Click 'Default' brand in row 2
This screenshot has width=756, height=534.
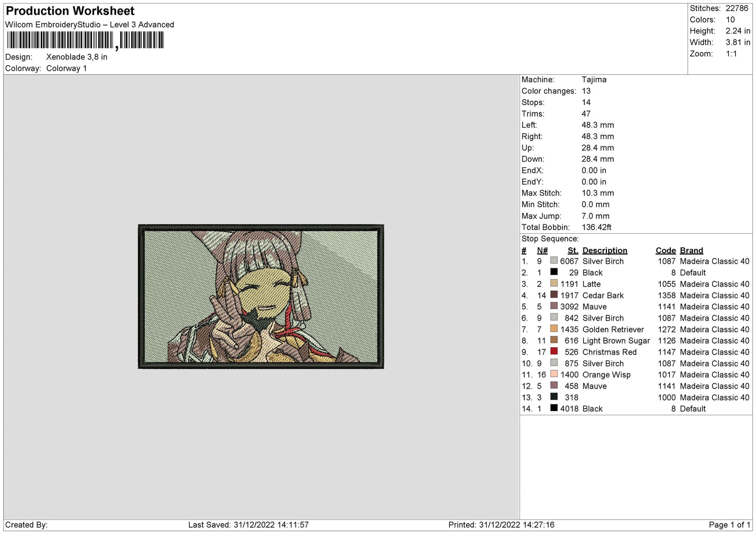coord(693,273)
